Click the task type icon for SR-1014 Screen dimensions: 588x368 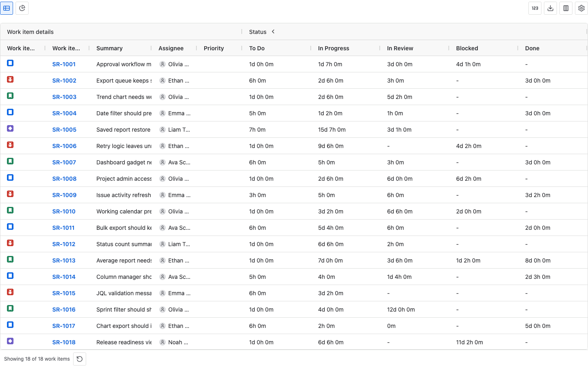10,276
